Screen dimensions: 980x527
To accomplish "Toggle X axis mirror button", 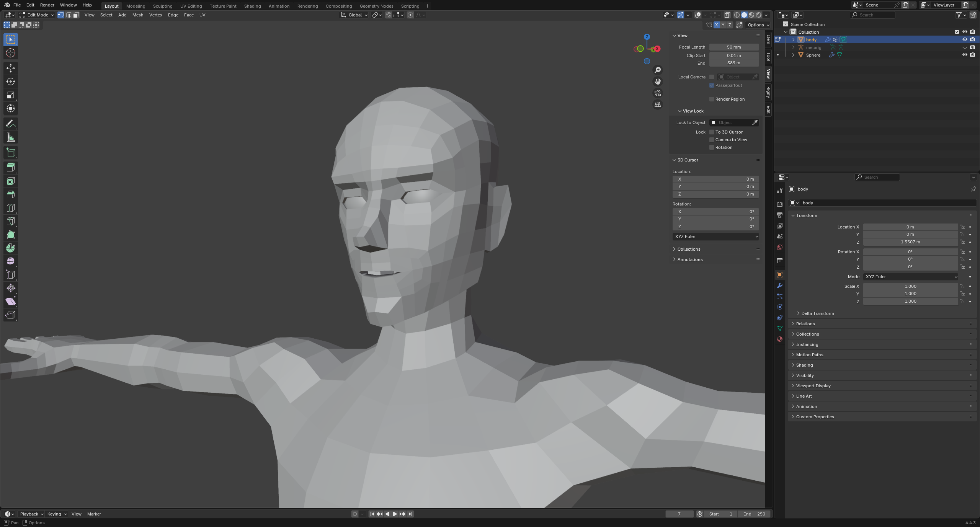I will 716,25.
